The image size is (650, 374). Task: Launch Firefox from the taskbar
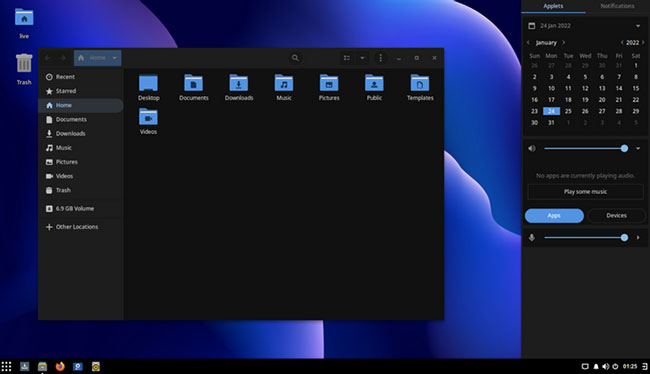pyautogui.click(x=60, y=367)
